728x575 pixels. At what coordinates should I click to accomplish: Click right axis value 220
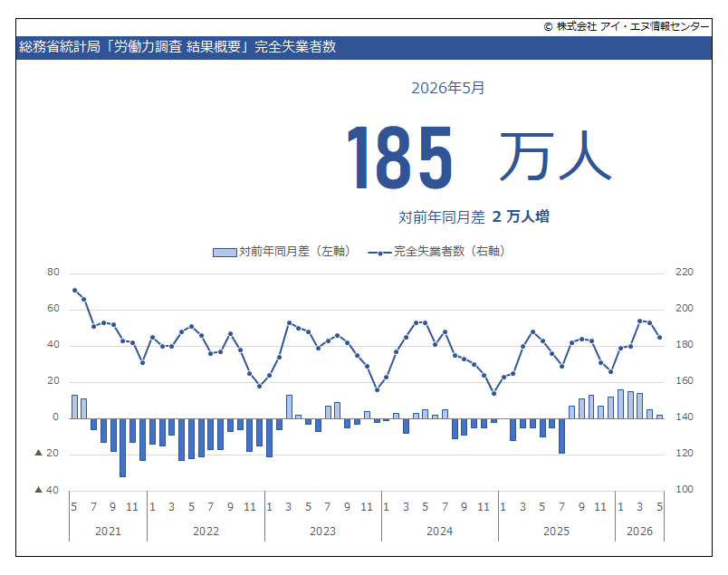(685, 273)
